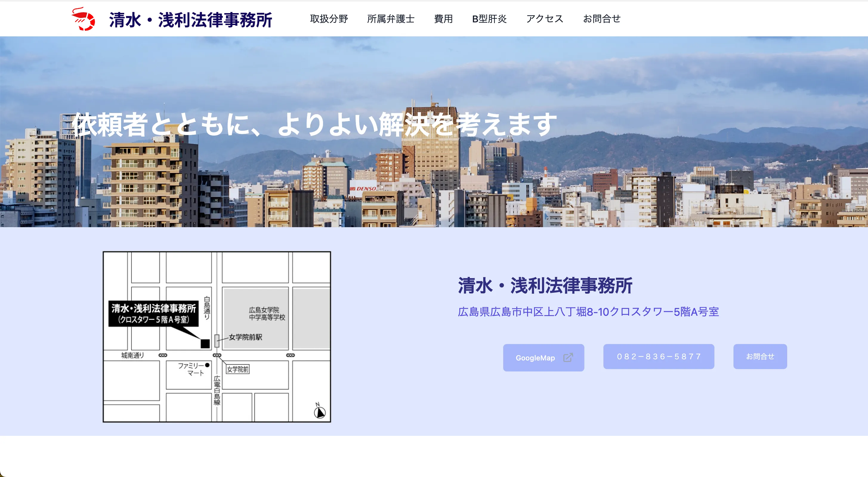Viewport: 868px width, 477px height.
Task: Open お問合せ in the top navigation
Action: (x=602, y=19)
